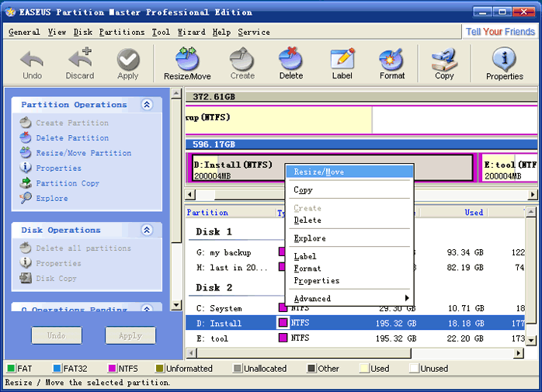The height and width of the screenshot is (392, 542).
Task: Open the Help menu
Action: pyautogui.click(x=221, y=32)
